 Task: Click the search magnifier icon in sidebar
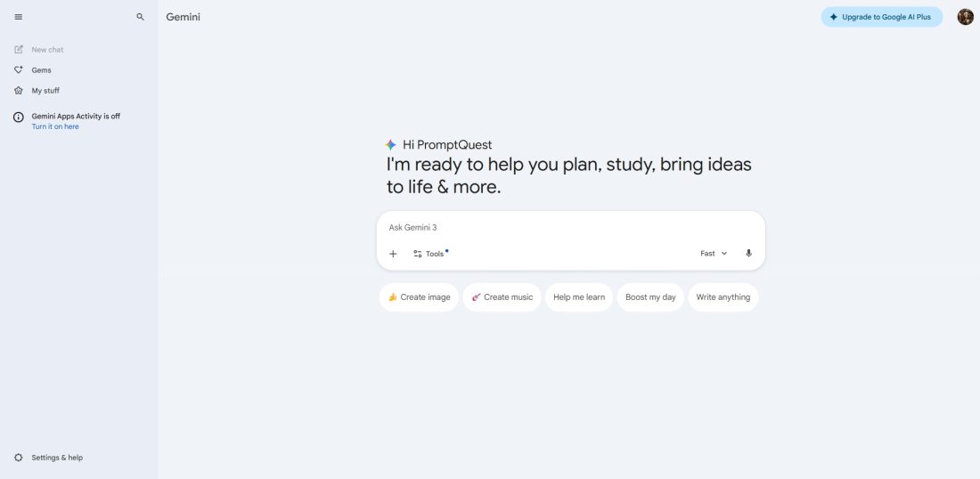point(140,17)
